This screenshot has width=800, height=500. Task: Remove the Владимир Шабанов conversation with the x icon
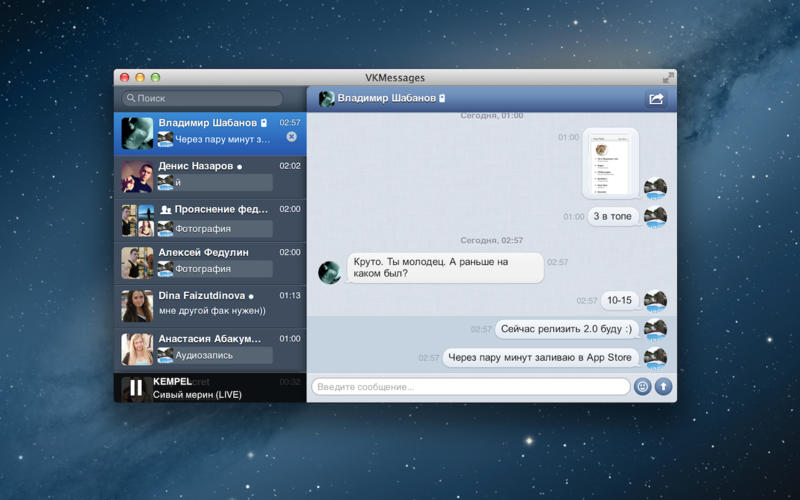[x=291, y=137]
